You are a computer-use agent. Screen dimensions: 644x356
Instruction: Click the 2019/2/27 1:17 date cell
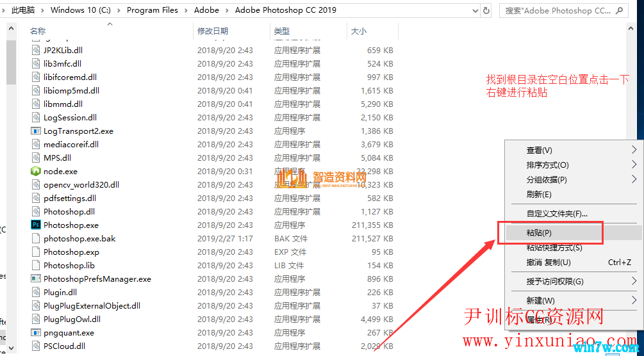point(225,239)
